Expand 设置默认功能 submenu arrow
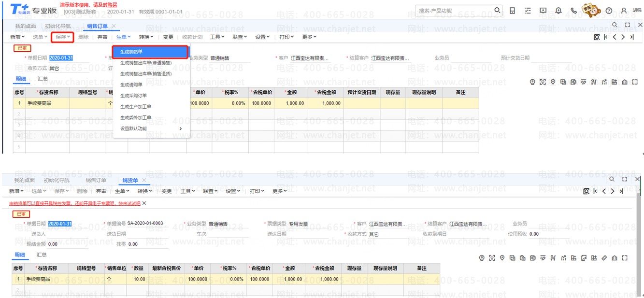This screenshot has height=298, width=644. (x=181, y=128)
